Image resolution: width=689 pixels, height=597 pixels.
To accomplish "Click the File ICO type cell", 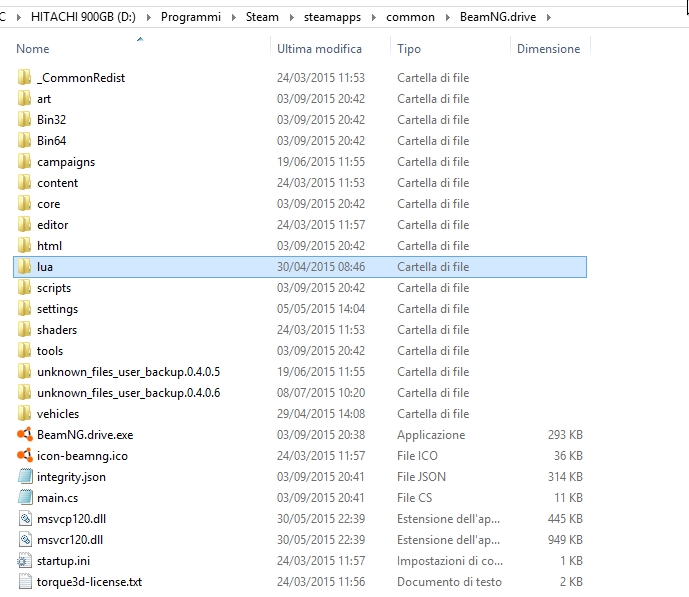I will tap(417, 456).
